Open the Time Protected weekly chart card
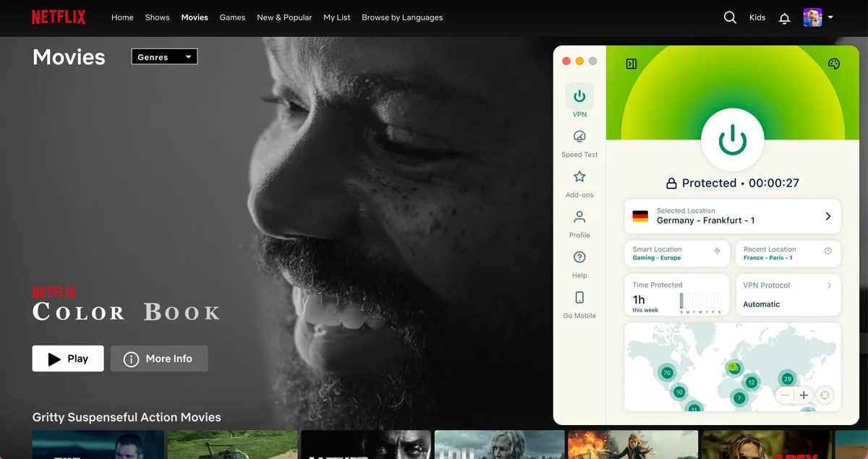The height and width of the screenshot is (459, 868). [x=678, y=295]
